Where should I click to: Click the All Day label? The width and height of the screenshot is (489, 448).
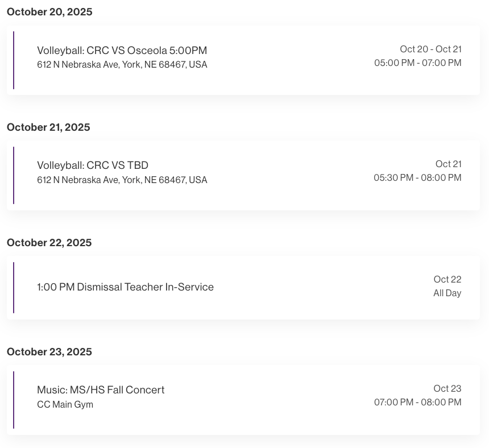click(x=447, y=293)
